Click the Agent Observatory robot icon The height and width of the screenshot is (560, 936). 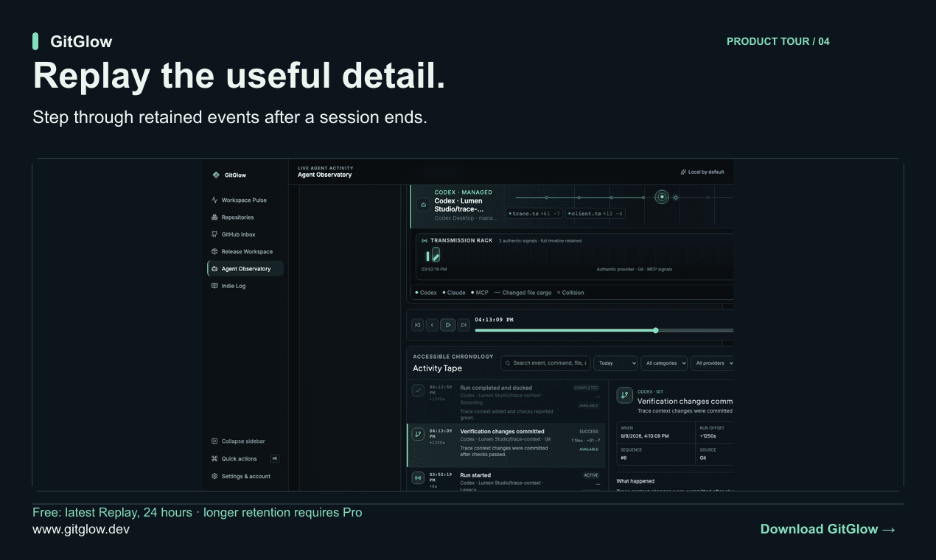(214, 268)
